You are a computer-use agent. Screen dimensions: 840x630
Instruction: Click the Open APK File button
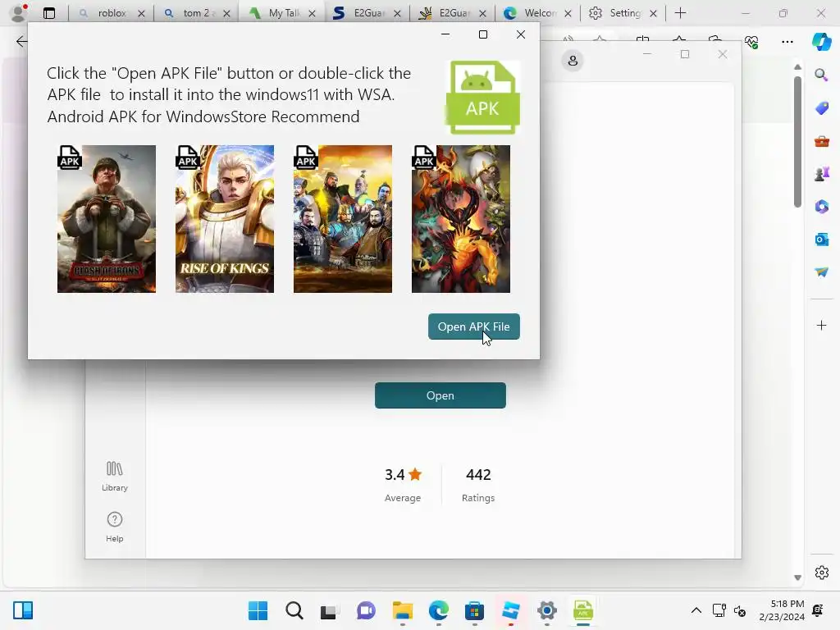473,326
